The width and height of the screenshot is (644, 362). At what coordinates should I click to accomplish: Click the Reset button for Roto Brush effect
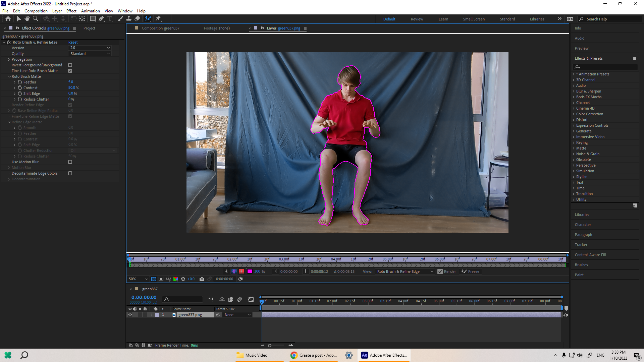72,42
